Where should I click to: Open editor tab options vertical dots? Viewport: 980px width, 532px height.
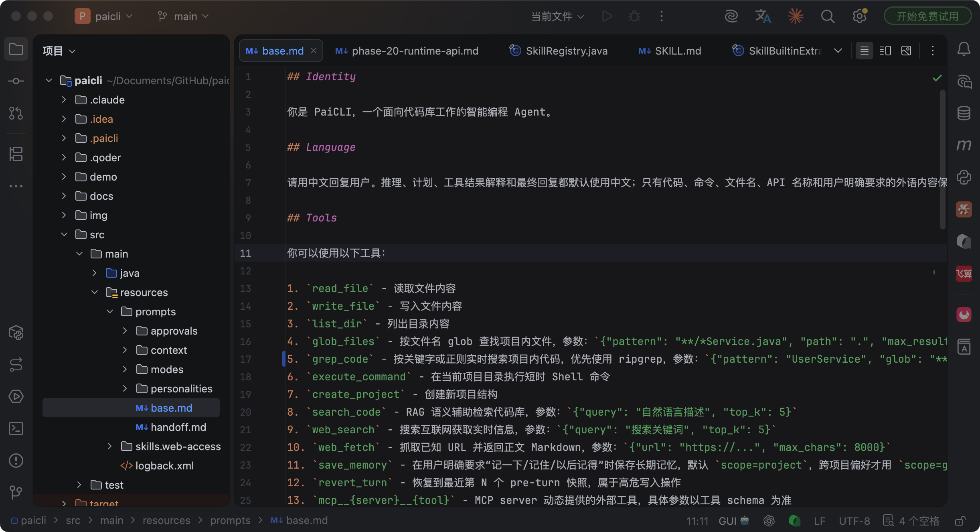pyautogui.click(x=933, y=51)
